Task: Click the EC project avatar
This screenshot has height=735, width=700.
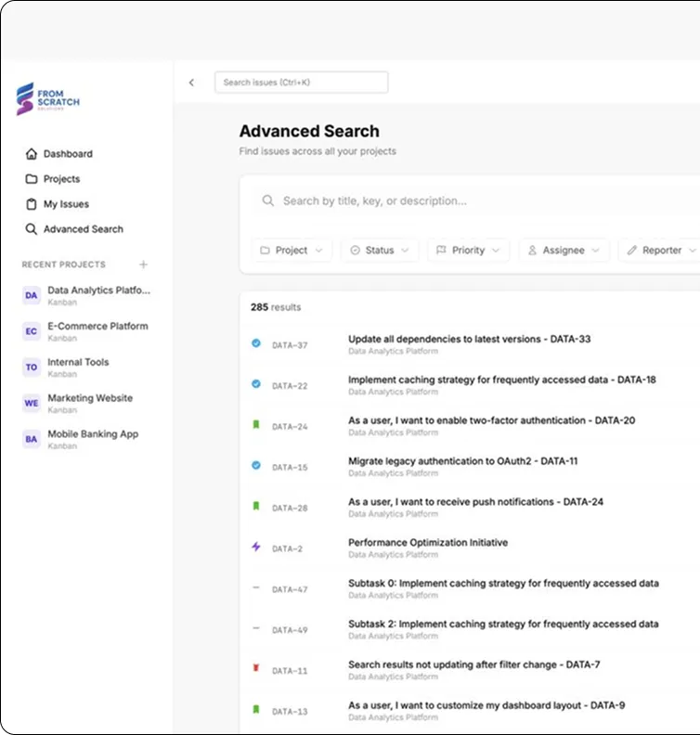Action: (32, 331)
